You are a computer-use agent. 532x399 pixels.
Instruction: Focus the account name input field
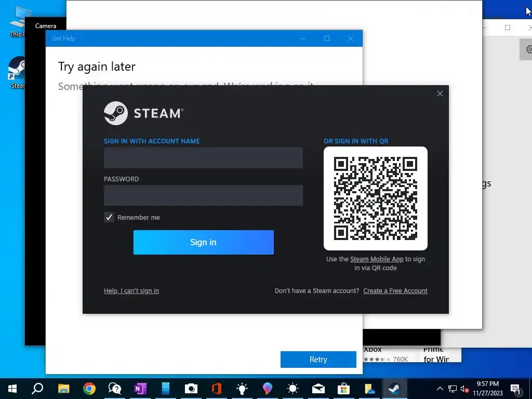pos(203,158)
